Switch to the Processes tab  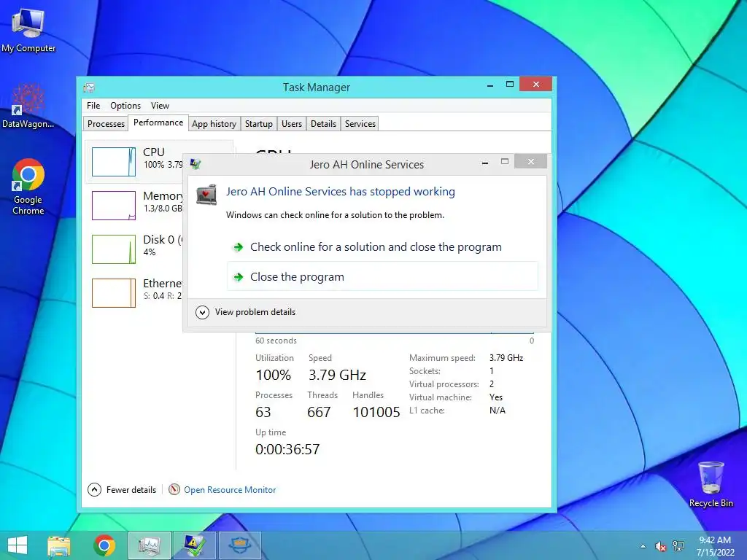point(106,124)
